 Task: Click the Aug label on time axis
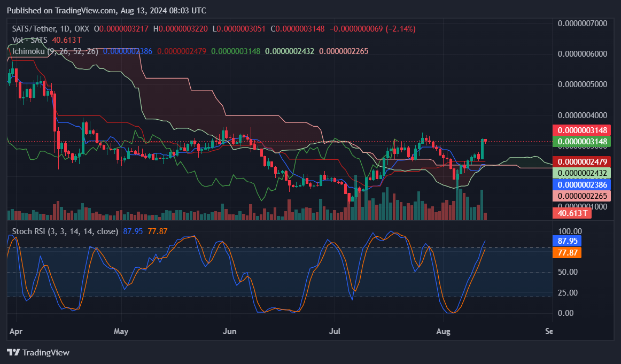click(x=444, y=331)
